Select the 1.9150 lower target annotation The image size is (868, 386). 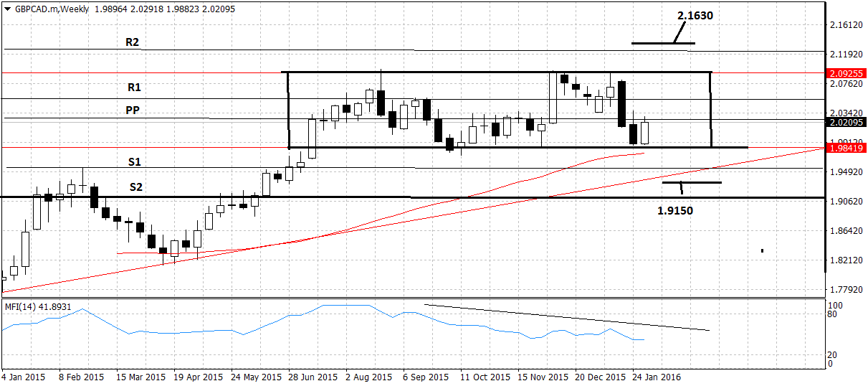point(674,210)
